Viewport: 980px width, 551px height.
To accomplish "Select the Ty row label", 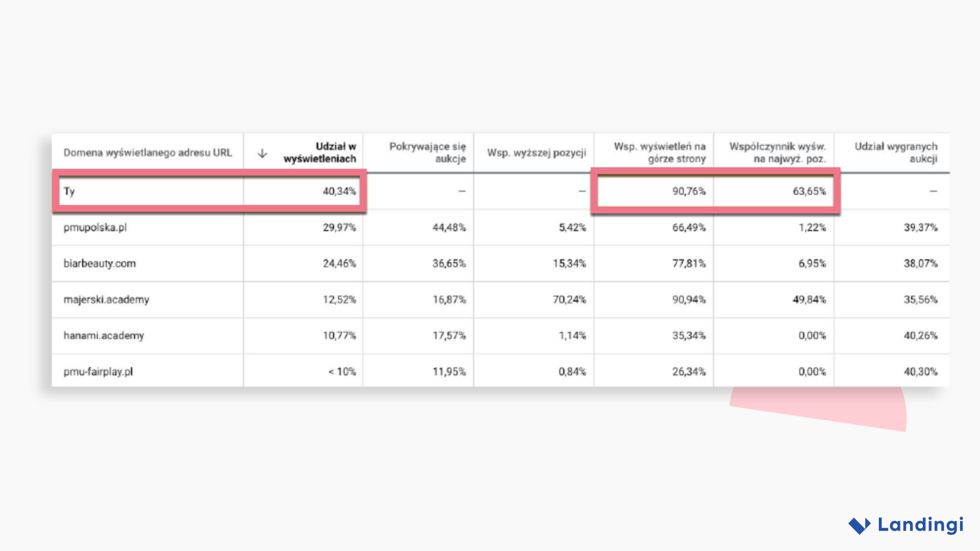I will [69, 191].
